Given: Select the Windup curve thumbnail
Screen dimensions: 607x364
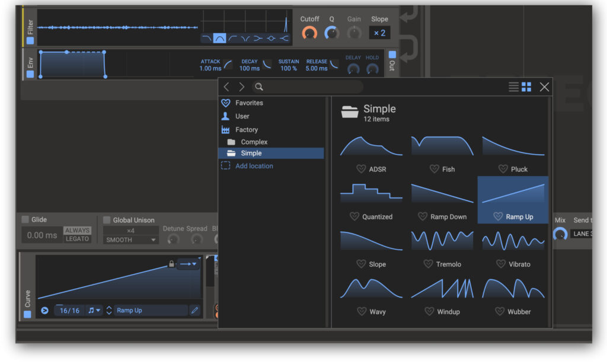Looking at the screenshot, I should [x=442, y=289].
